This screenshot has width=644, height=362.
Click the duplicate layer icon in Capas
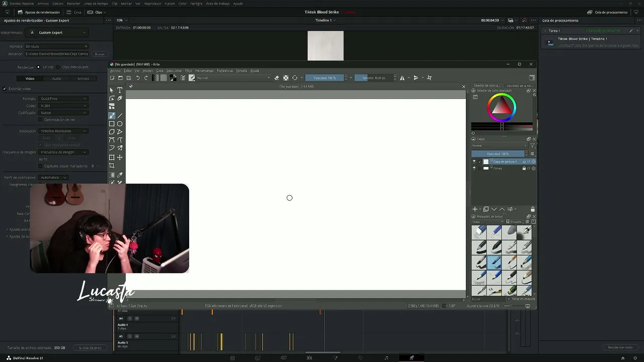486,209
